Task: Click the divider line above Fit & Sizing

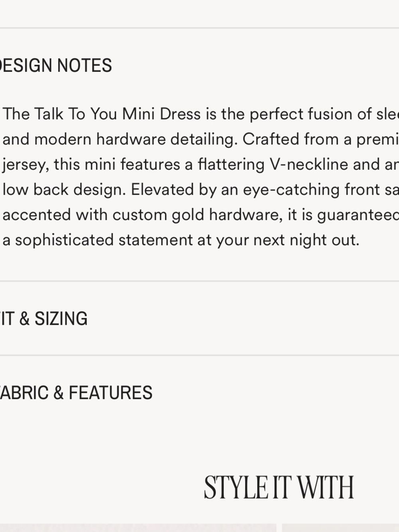Action: pos(199,281)
